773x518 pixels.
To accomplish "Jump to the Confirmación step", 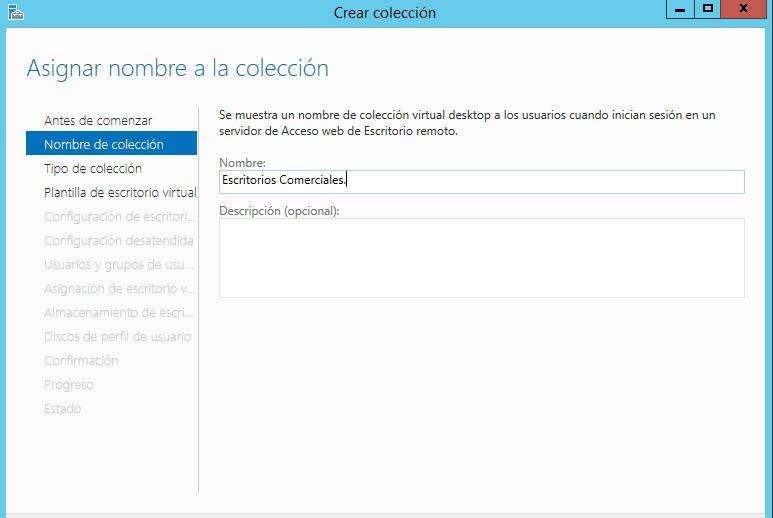I will click(x=81, y=361).
